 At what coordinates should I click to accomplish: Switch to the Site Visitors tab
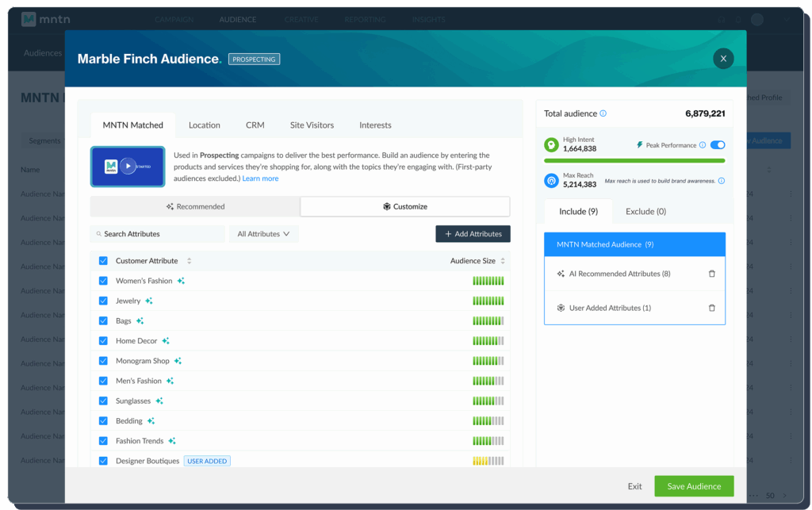point(312,125)
